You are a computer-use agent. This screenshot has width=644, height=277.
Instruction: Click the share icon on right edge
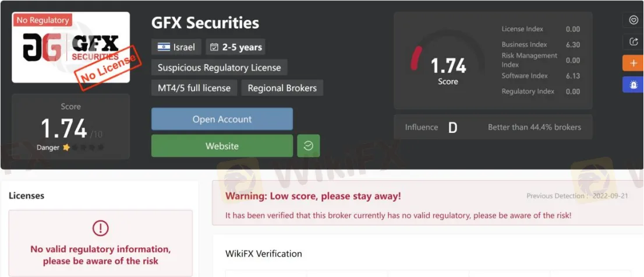[x=634, y=41]
